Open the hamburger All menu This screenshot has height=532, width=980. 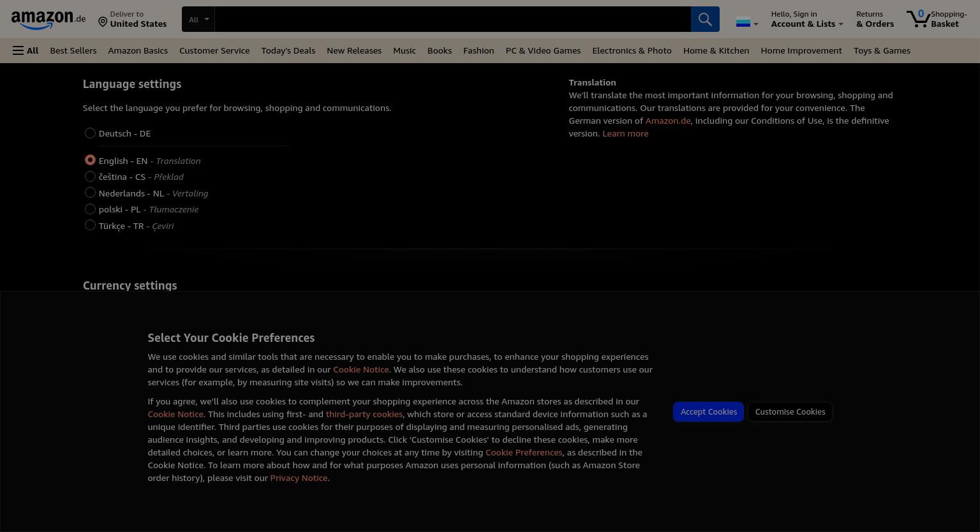(26, 50)
